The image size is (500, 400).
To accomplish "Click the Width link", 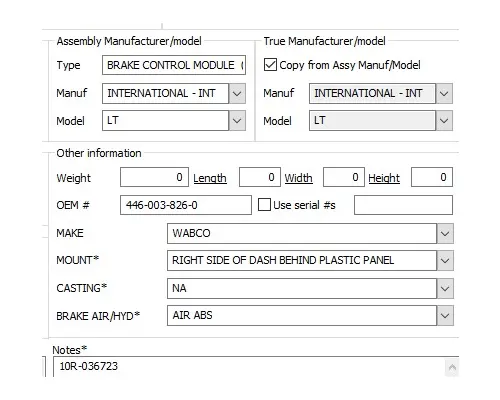I will pos(299,178).
